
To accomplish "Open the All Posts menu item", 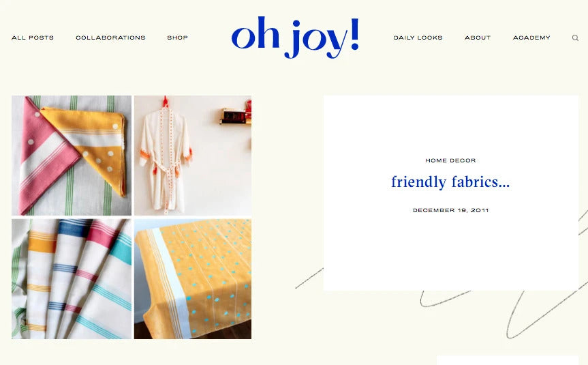I will [x=33, y=38].
